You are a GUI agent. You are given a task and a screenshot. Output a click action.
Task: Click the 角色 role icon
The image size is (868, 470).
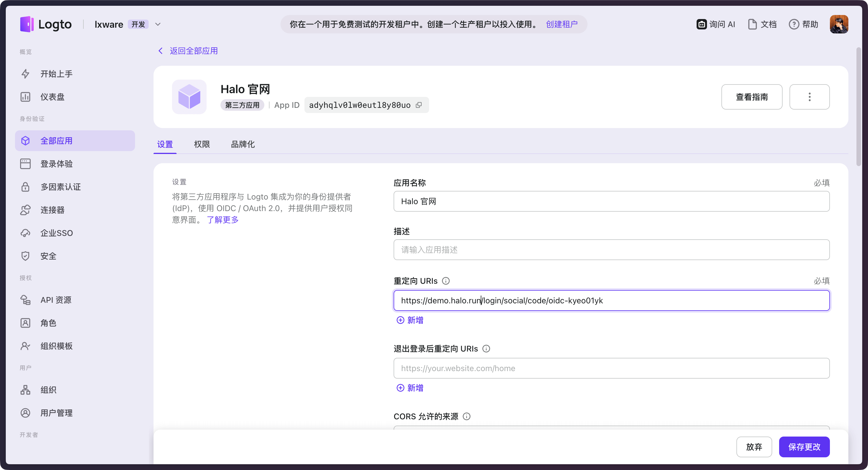click(25, 323)
